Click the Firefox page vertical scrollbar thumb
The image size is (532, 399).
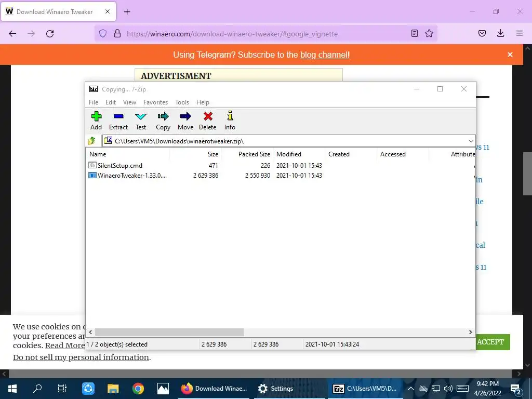click(x=527, y=173)
